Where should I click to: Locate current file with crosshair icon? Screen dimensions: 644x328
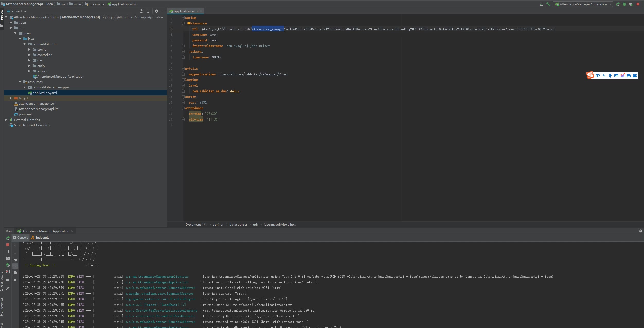click(141, 11)
